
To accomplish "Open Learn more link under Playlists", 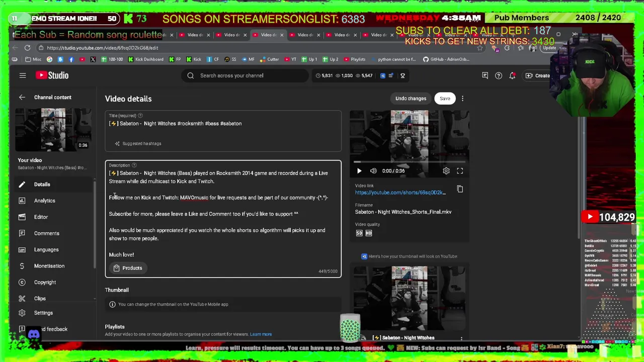I will (x=261, y=334).
